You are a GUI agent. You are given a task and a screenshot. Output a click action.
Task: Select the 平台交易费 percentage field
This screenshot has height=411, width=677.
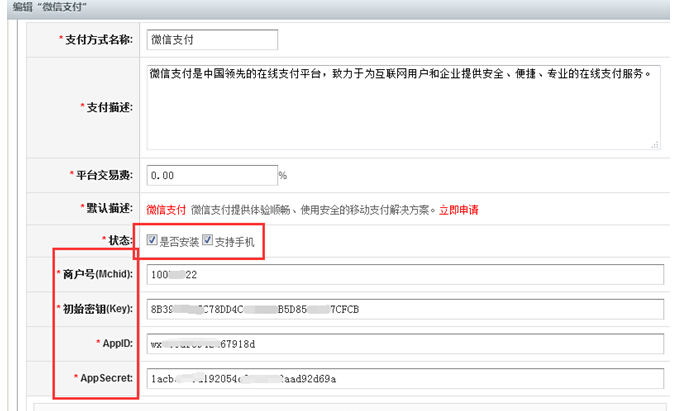pos(210,175)
